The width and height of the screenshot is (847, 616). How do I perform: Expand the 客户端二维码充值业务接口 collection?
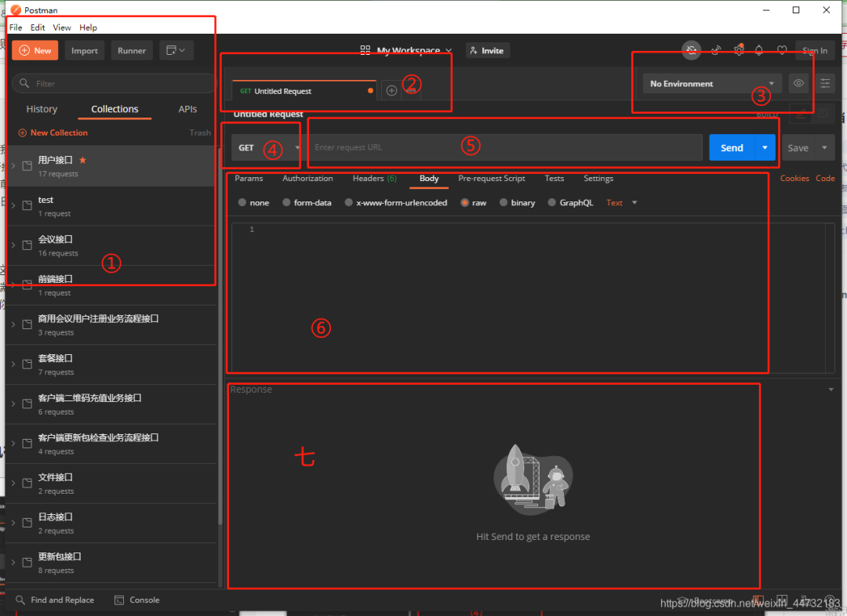coord(13,404)
